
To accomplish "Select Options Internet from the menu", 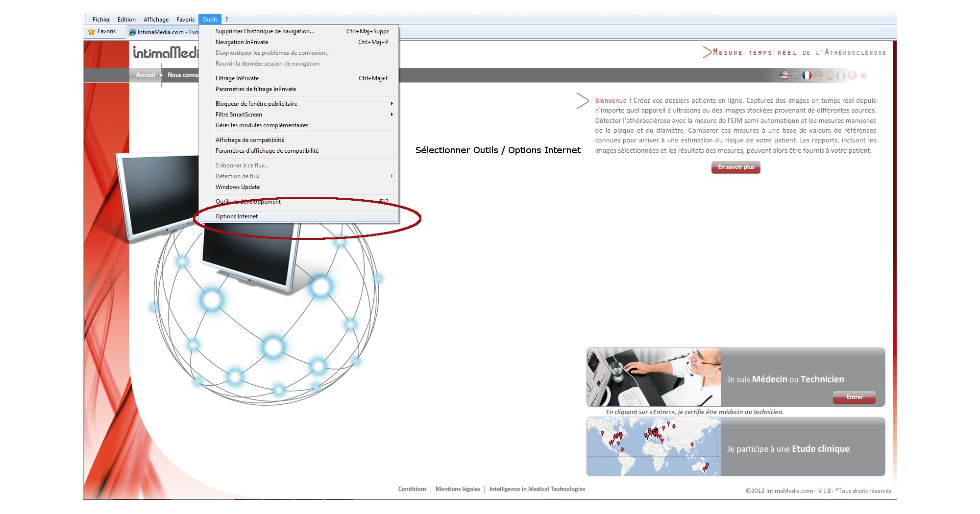I will (x=237, y=216).
